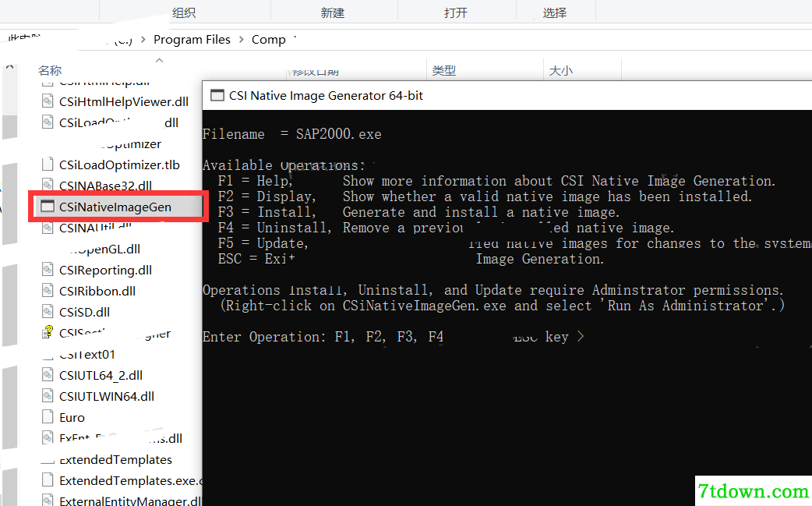The height and width of the screenshot is (506, 812).
Task: Click Program Files in the address breadcrumb
Action: click(x=192, y=39)
